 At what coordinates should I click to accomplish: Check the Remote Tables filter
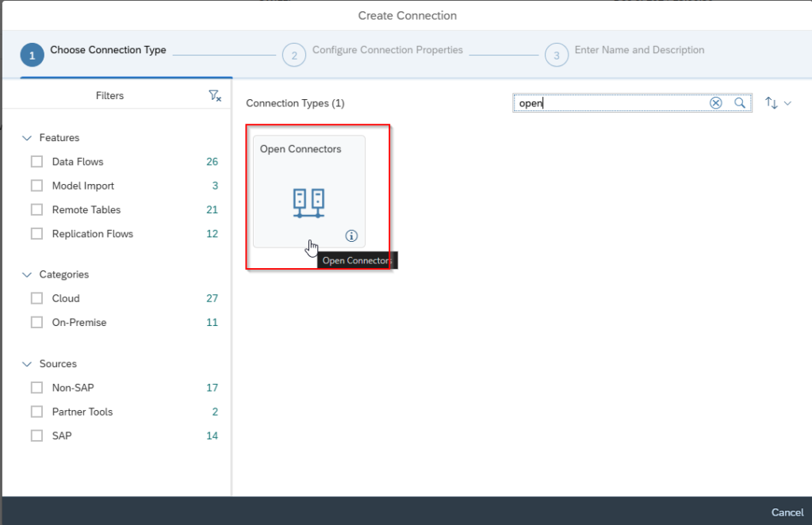pos(36,210)
